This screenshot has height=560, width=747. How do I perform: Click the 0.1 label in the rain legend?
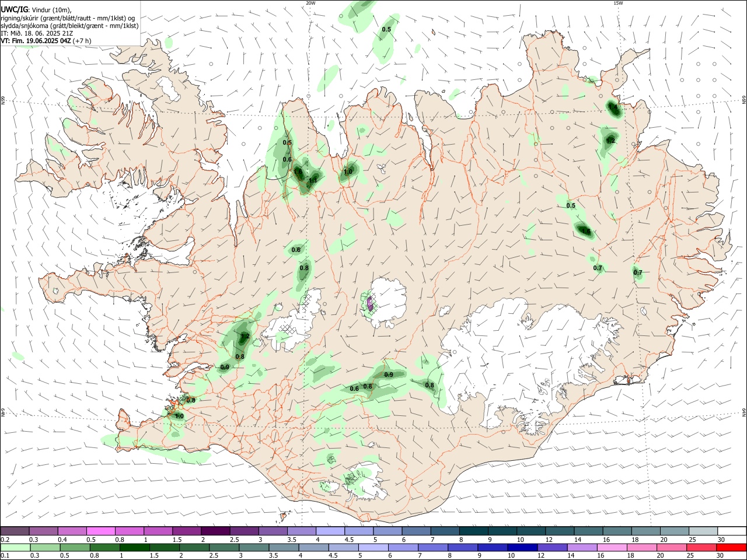point(5,556)
